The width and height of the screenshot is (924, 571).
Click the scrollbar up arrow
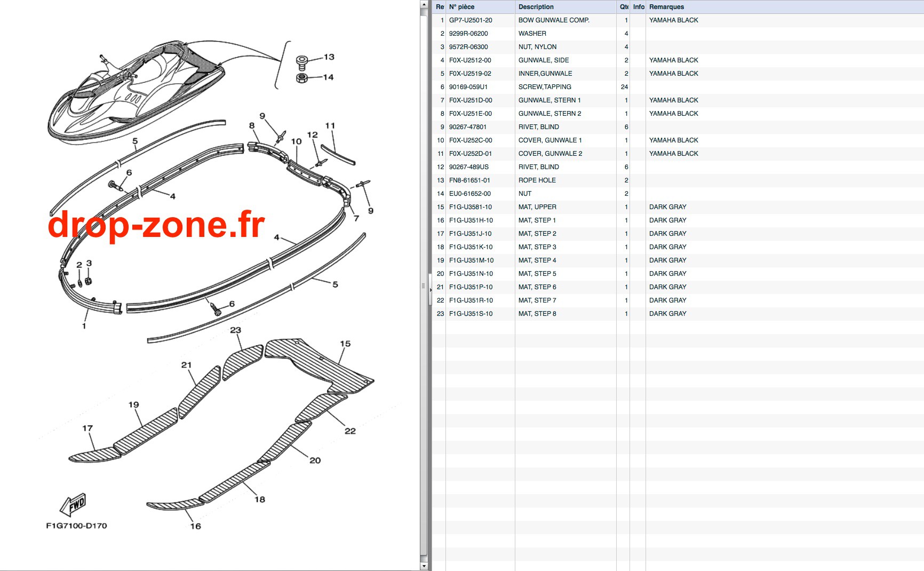[424, 4]
